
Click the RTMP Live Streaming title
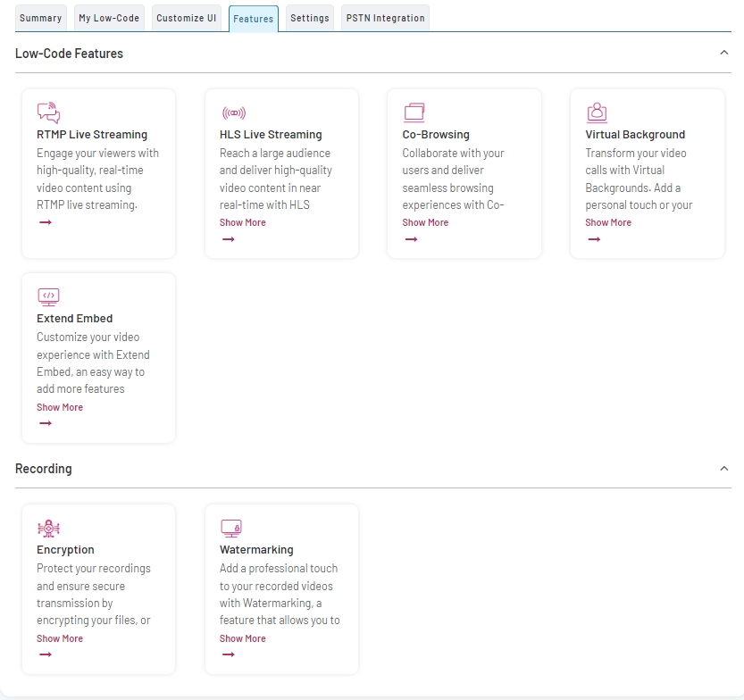pyautogui.click(x=92, y=135)
